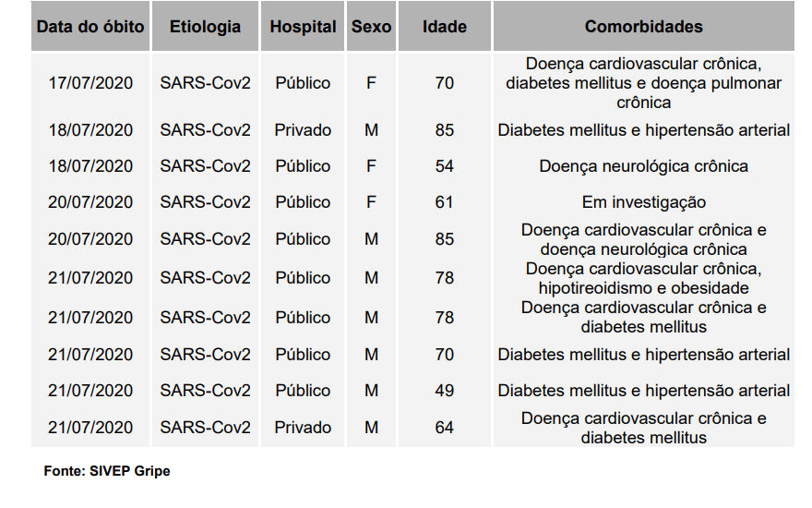The height and width of the screenshot is (508, 812).
Task: Click the date 17/07/2020
Action: [x=90, y=83]
